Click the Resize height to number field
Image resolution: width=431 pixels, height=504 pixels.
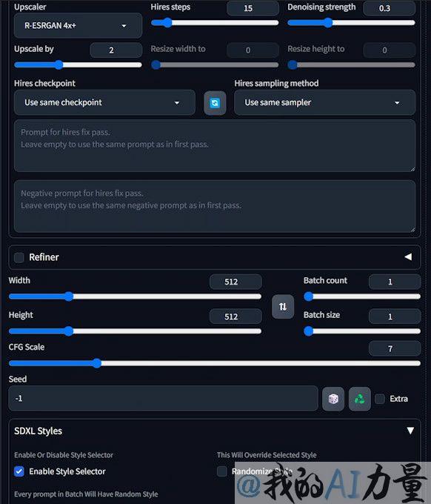pyautogui.click(x=389, y=50)
